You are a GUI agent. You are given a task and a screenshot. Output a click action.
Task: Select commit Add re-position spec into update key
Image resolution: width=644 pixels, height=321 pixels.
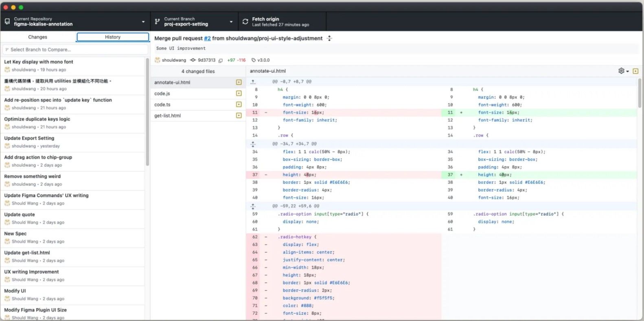pyautogui.click(x=73, y=104)
